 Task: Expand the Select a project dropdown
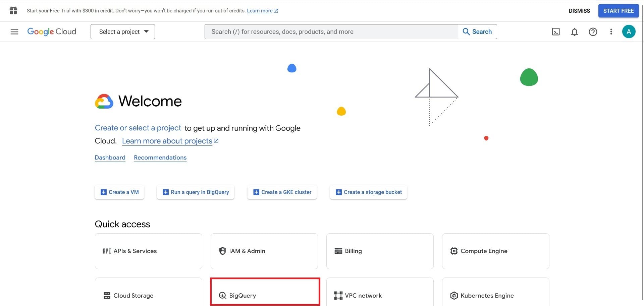point(123,32)
